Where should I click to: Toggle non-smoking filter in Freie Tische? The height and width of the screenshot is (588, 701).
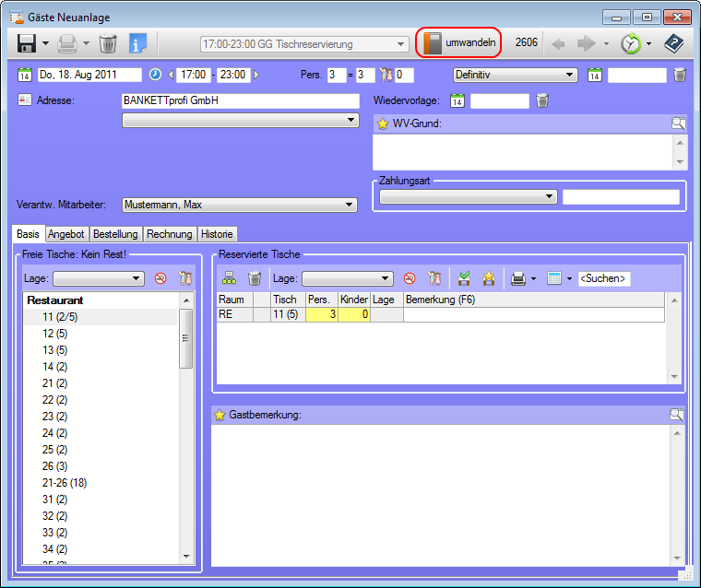160,278
